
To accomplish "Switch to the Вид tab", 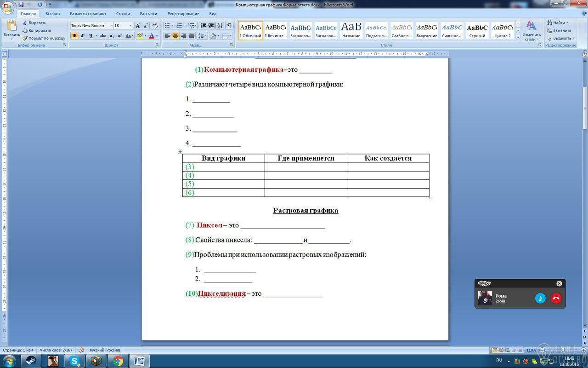I will pyautogui.click(x=213, y=14).
